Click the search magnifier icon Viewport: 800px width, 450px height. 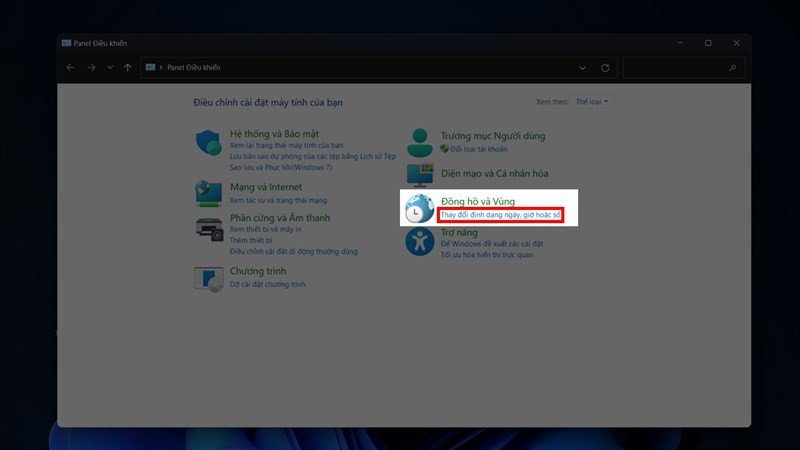pyautogui.click(x=733, y=67)
